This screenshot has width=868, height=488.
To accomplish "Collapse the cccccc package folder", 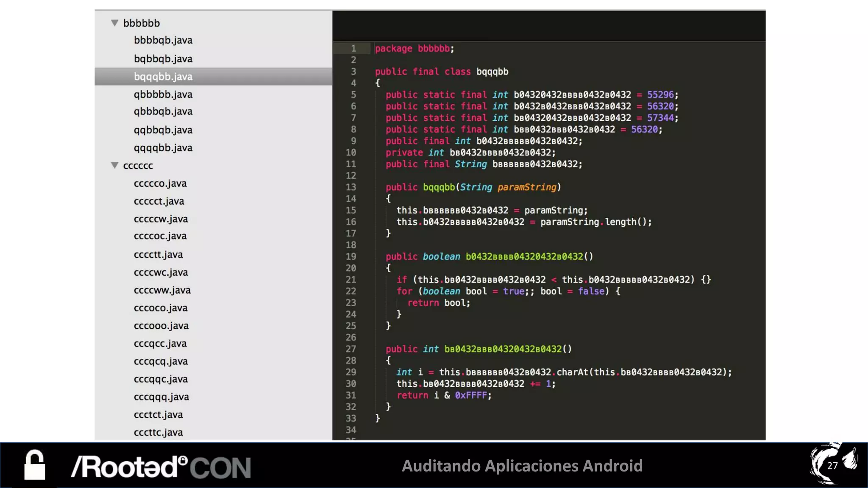I will pos(114,165).
